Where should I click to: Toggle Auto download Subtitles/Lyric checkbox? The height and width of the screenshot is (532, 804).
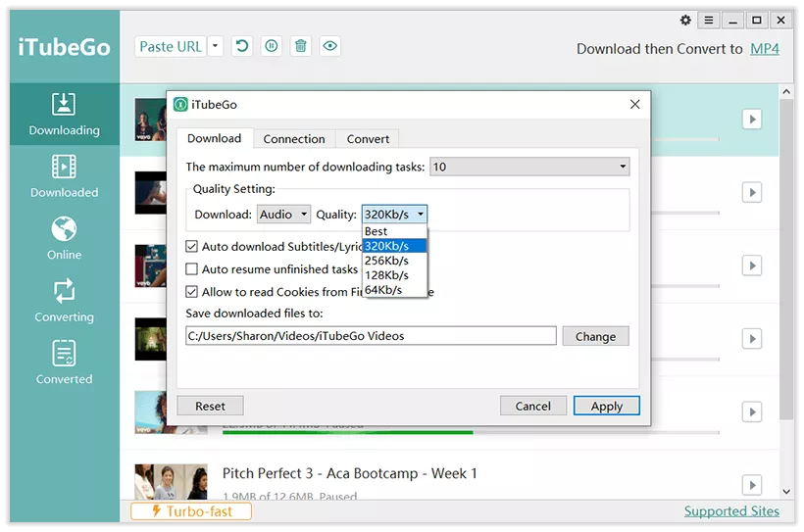point(191,247)
